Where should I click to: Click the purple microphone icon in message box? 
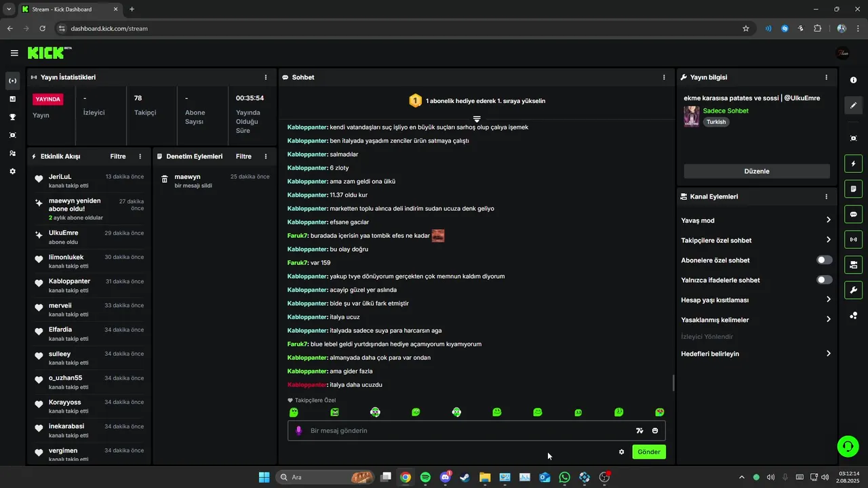[298, 430]
